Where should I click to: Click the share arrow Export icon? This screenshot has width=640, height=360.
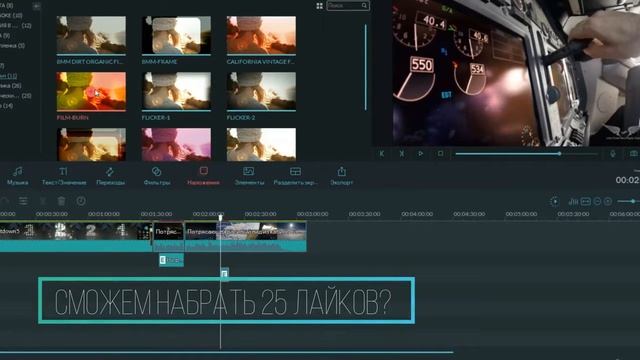pos(342,171)
